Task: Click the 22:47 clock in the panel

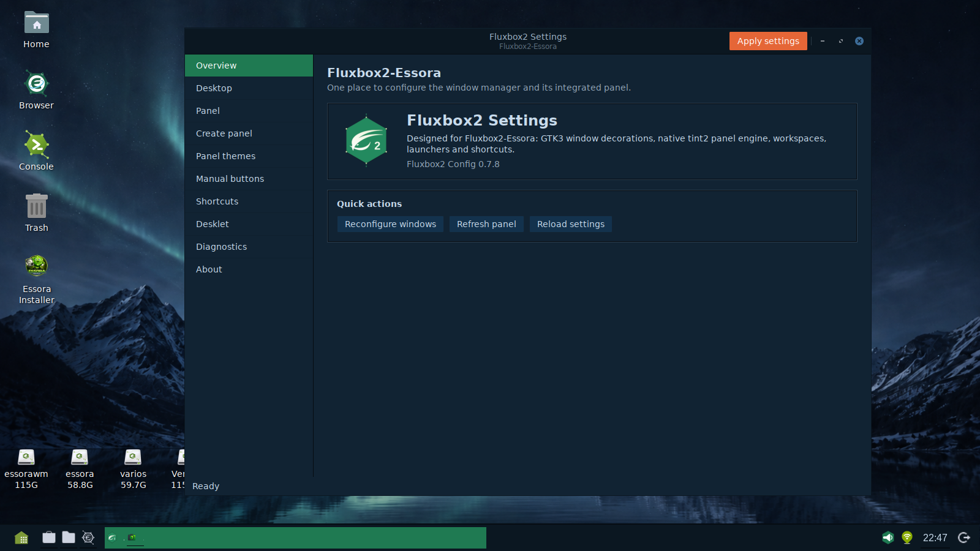Action: click(935, 538)
